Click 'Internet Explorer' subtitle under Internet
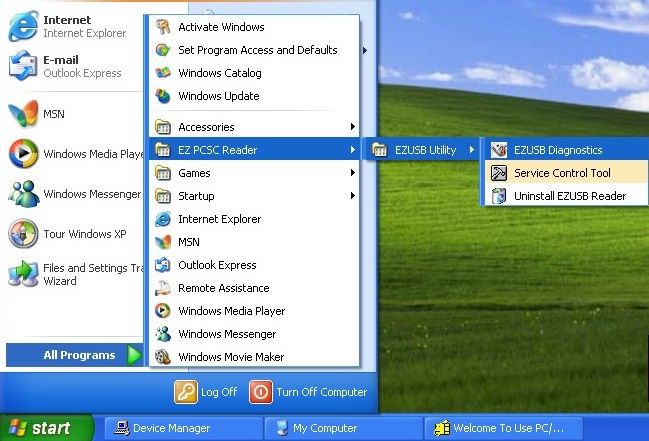Viewport: 649px width, 441px height. tap(85, 33)
